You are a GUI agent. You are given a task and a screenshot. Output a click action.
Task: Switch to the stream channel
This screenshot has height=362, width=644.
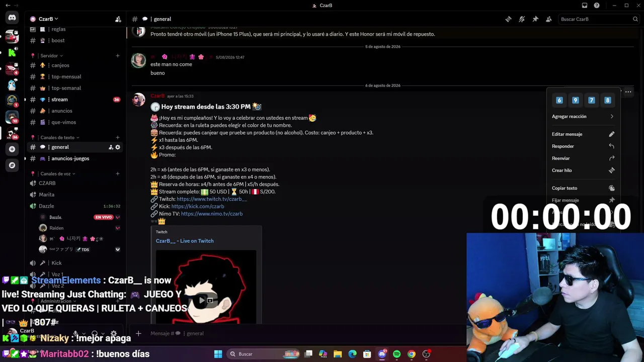pyautogui.click(x=75, y=100)
